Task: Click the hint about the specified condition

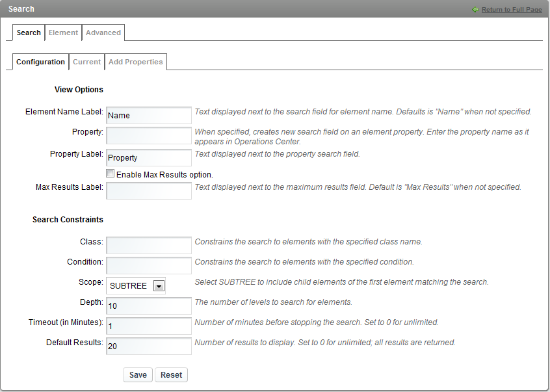Action: pos(304,262)
